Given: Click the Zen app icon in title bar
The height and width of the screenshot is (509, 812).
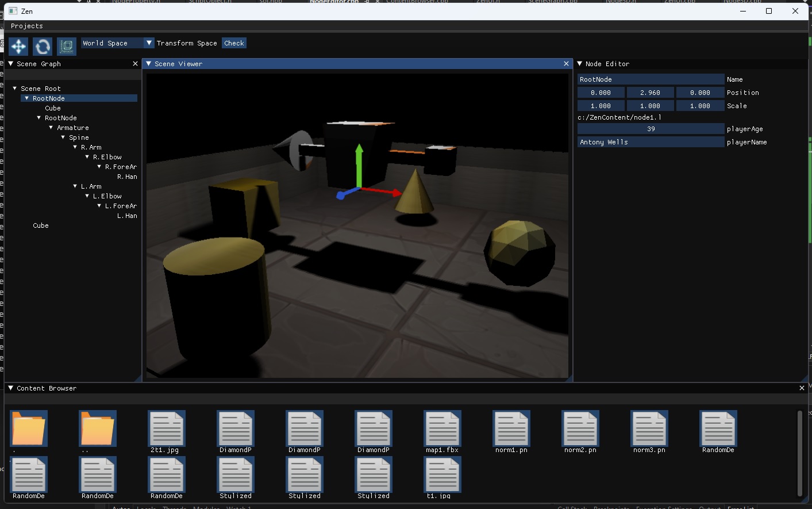Looking at the screenshot, I should point(13,11).
